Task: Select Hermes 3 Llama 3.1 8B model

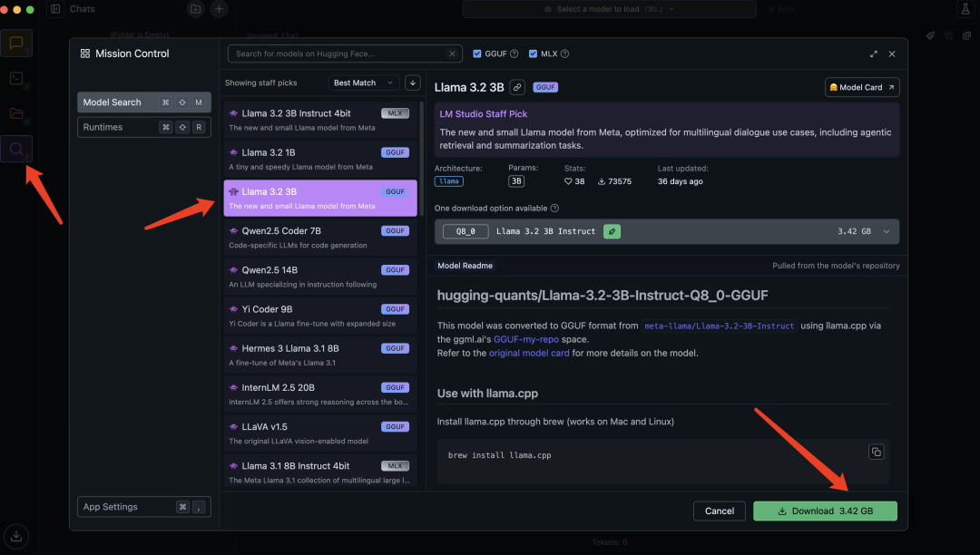Action: (x=320, y=355)
